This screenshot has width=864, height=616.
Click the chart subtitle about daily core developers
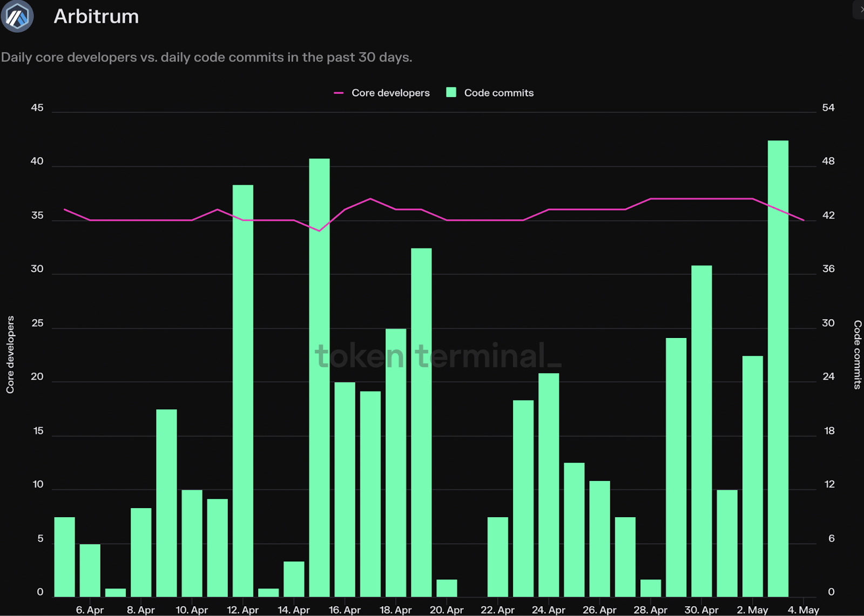point(206,57)
